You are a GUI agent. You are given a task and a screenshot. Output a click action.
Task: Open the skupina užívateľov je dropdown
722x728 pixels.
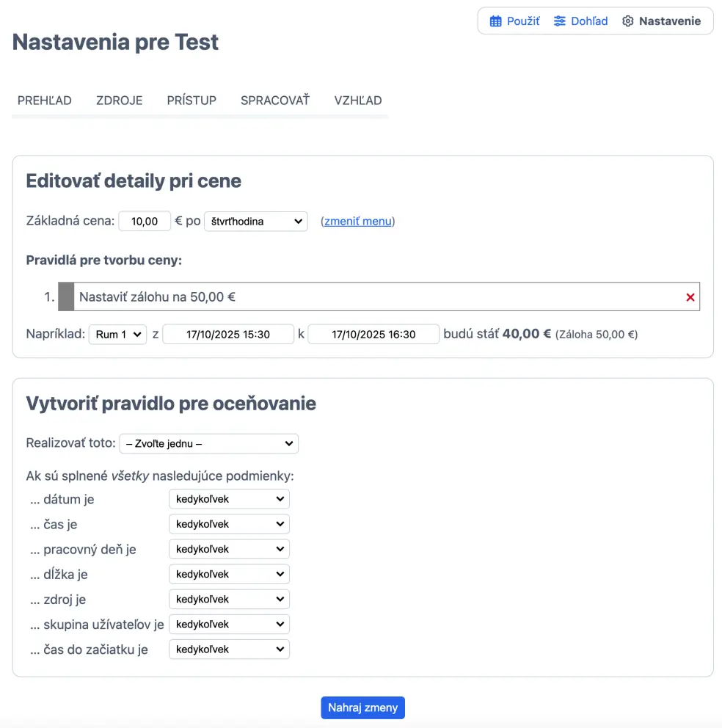click(x=229, y=625)
